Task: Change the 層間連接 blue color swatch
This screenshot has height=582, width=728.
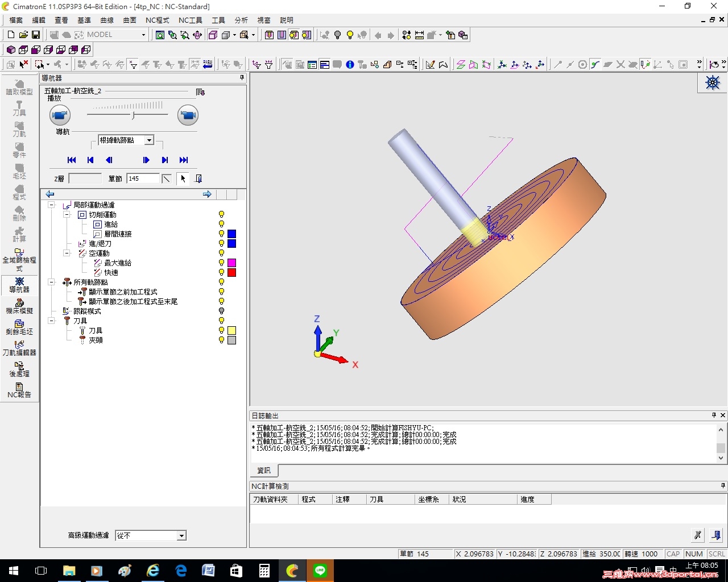Action: click(x=232, y=234)
